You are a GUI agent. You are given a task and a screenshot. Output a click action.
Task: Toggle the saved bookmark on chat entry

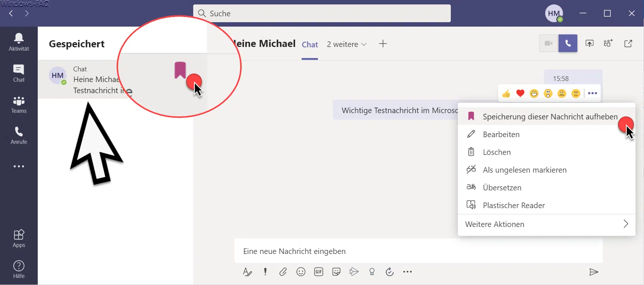point(180,70)
